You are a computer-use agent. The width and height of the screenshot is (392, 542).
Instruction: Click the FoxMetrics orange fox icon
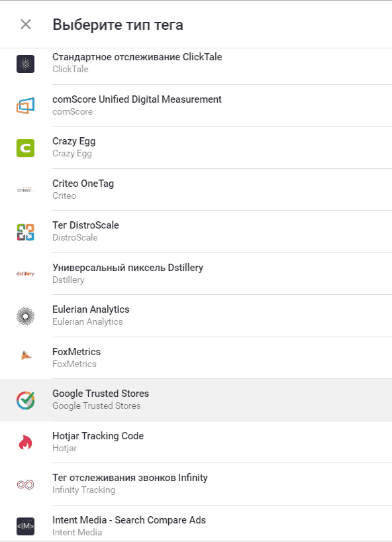[x=26, y=355]
